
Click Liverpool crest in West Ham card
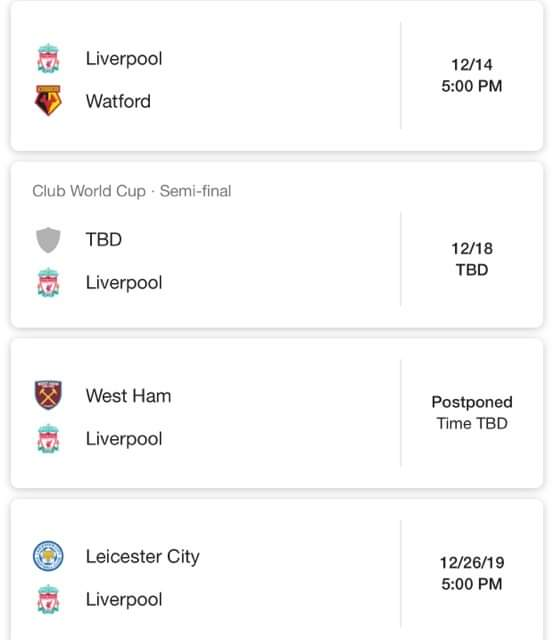click(48, 439)
